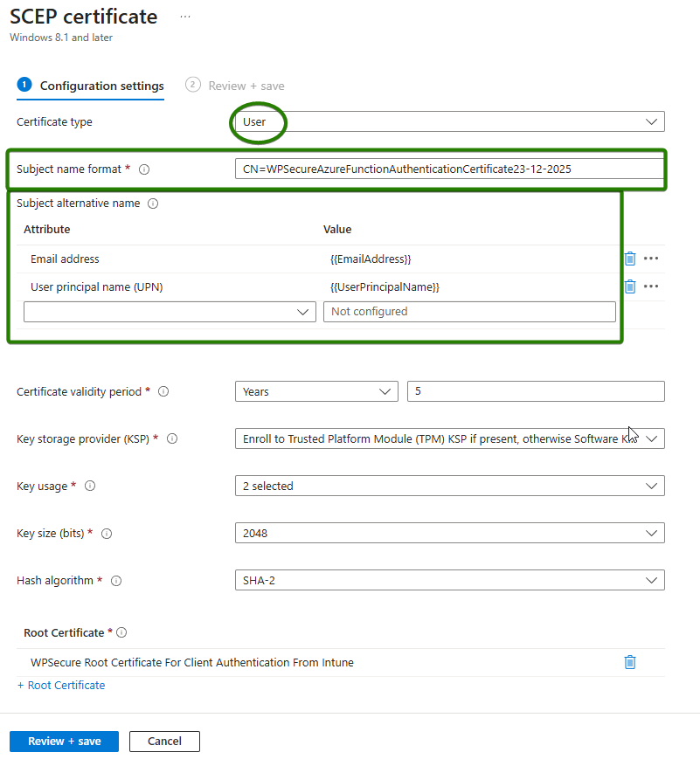This screenshot has width=700, height=766.
Task: Open the Key size (bits) dropdown
Action: 449,533
